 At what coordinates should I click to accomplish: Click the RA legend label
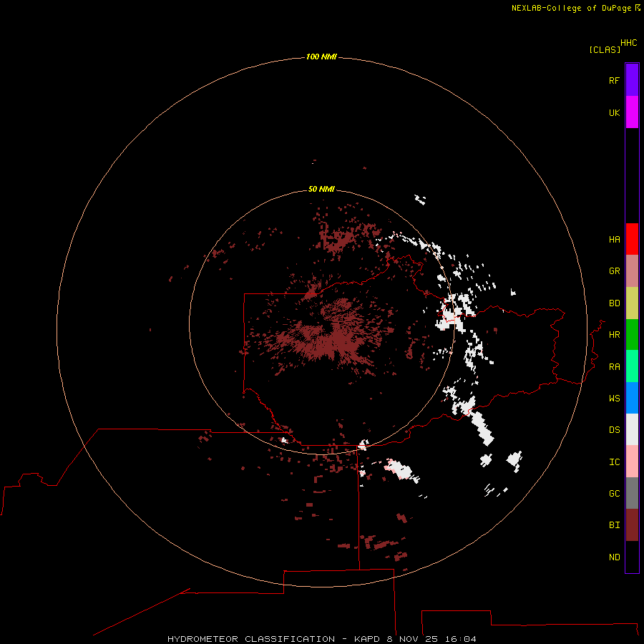click(x=614, y=367)
